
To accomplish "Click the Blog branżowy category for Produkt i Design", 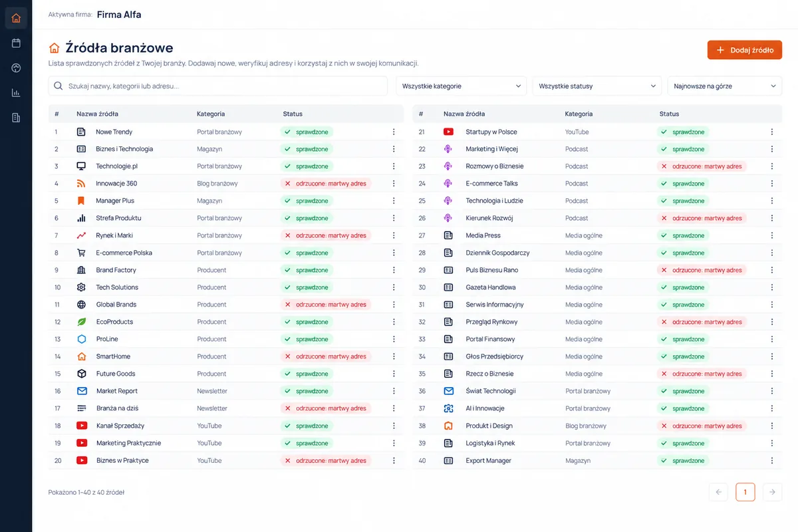I will click(586, 426).
